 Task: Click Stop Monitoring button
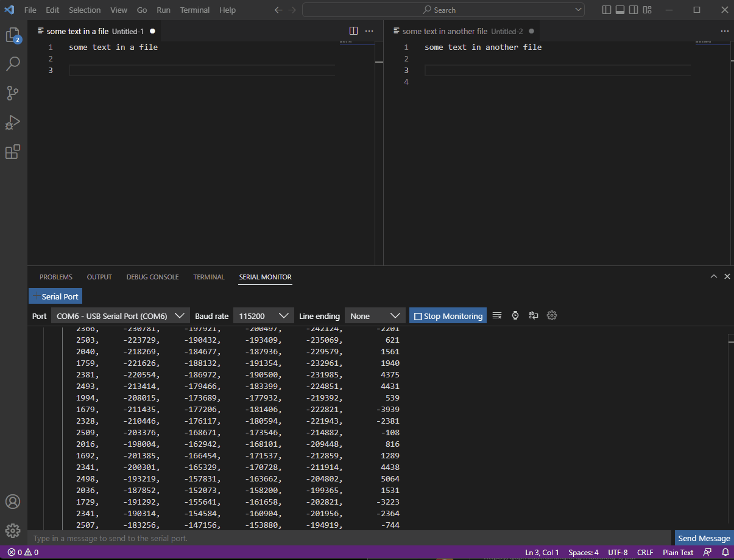(x=448, y=316)
